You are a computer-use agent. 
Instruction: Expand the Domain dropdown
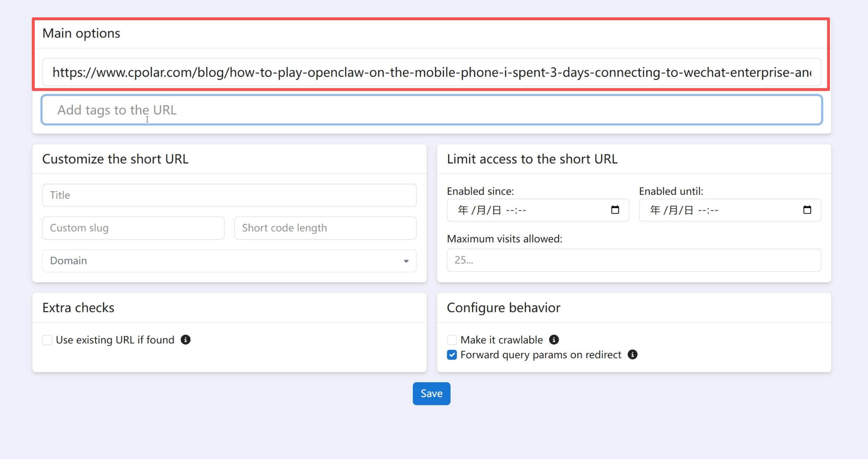[229, 261]
